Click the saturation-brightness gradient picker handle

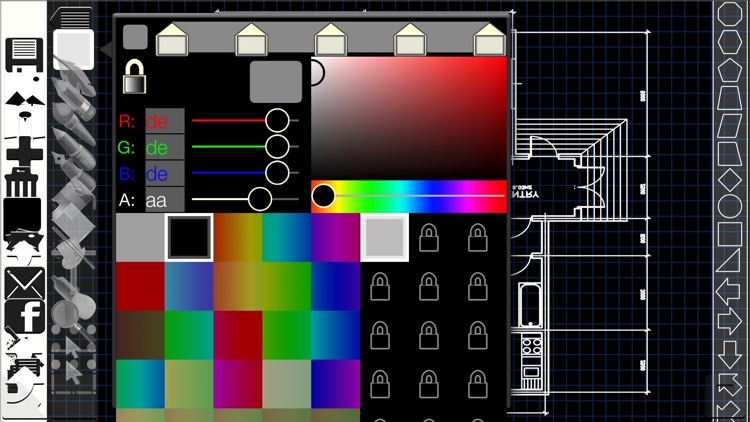(x=317, y=73)
